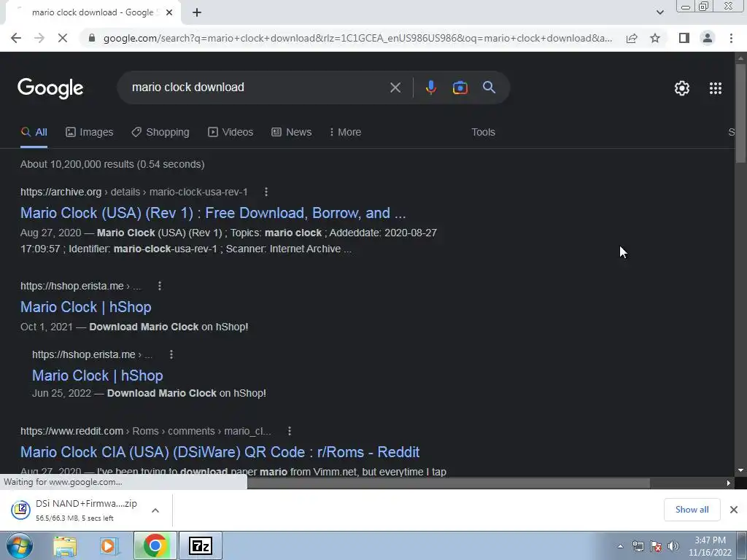The width and height of the screenshot is (747, 560).
Task: Open the volume control speaker icon
Action: 673,546
